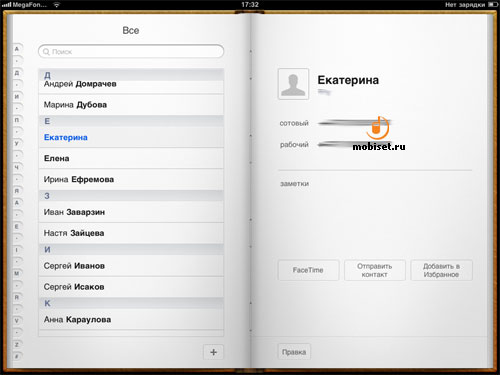This screenshot has height=375, width=500.
Task: Open contact Сергей Иванов
Action: tap(131, 266)
